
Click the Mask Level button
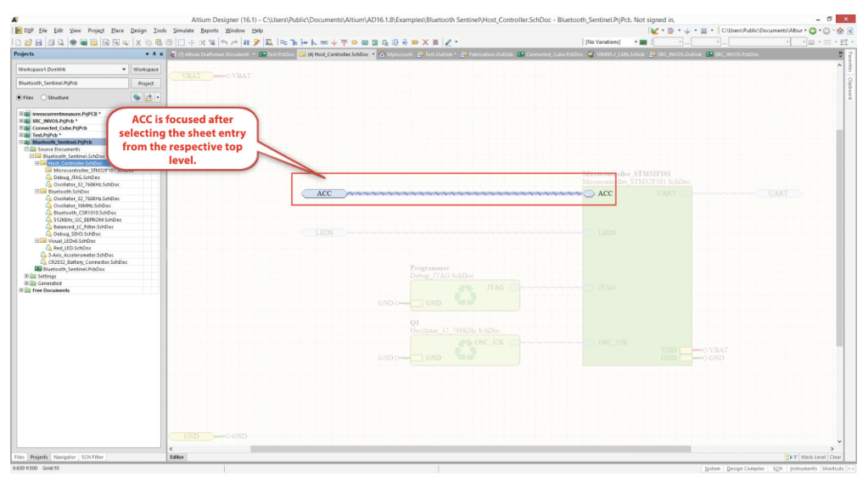coord(813,457)
